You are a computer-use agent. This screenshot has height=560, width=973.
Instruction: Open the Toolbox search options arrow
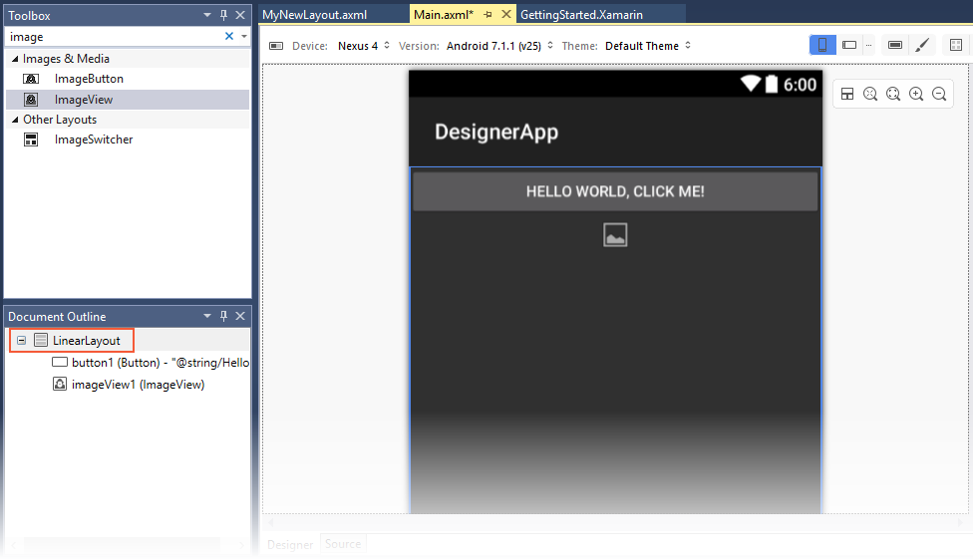244,37
